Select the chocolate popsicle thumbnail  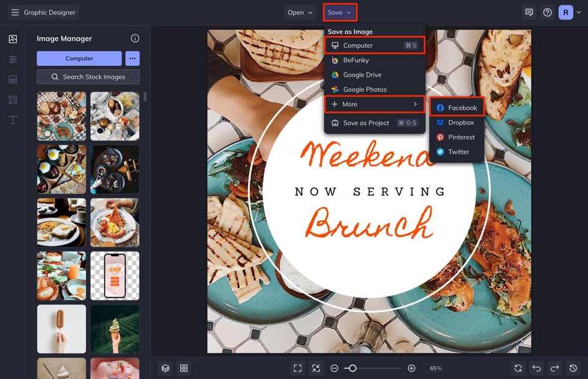coord(62,329)
